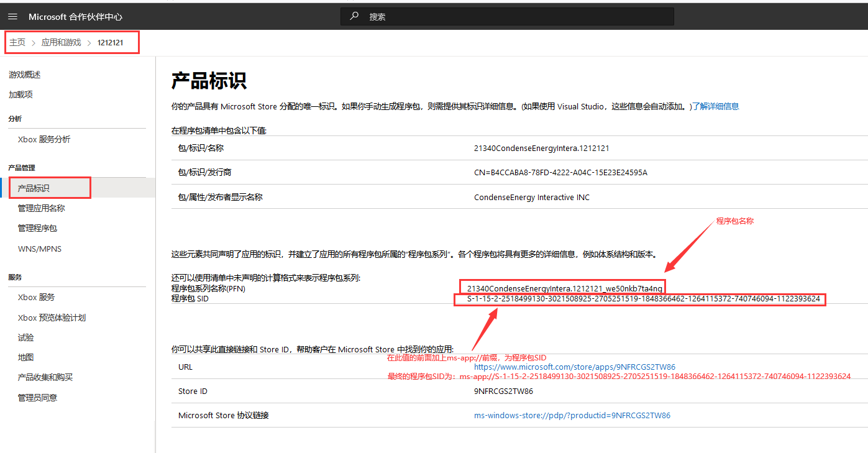Select 产品标识 in sidebar
The image size is (868, 453).
point(34,188)
